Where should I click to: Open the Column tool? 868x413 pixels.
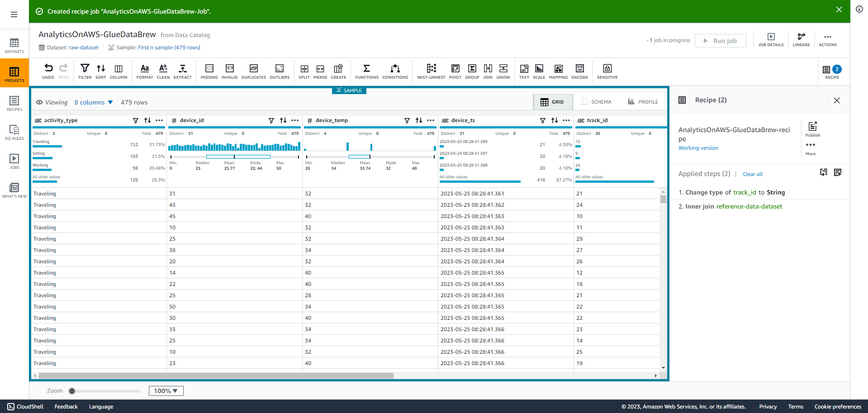pyautogui.click(x=119, y=71)
